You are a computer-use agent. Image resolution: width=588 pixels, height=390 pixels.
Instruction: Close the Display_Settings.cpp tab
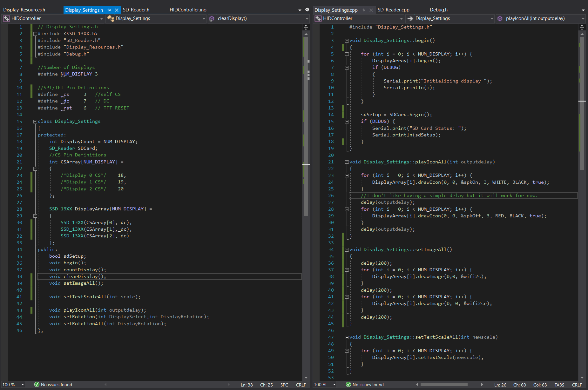click(371, 10)
